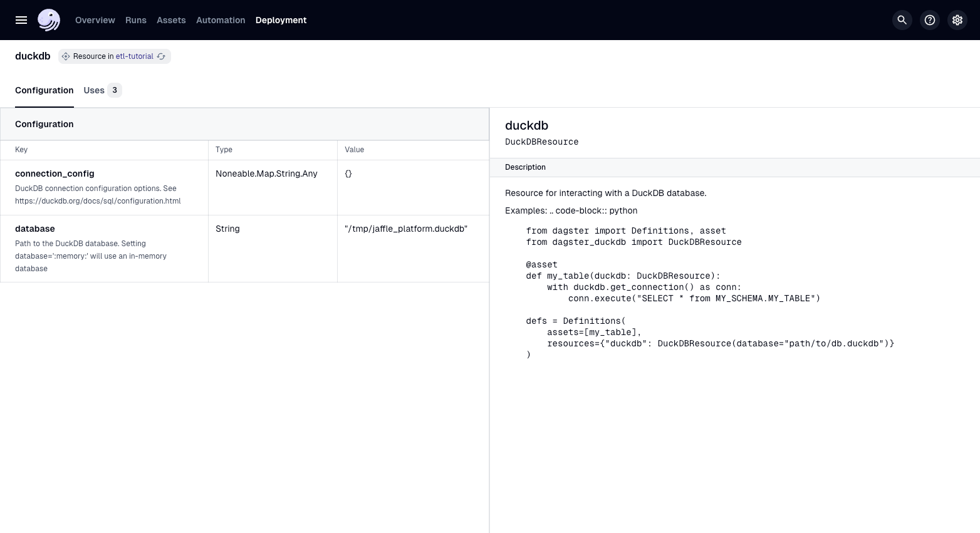Select the Configuration tab

[44, 90]
